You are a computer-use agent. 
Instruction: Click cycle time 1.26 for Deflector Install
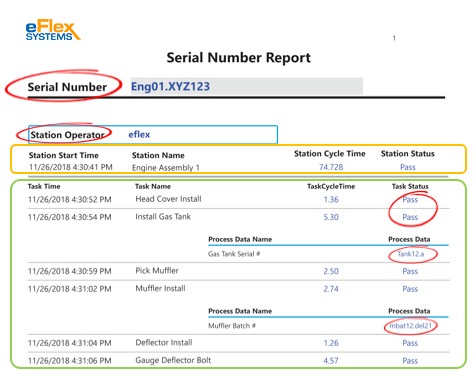[331, 343]
